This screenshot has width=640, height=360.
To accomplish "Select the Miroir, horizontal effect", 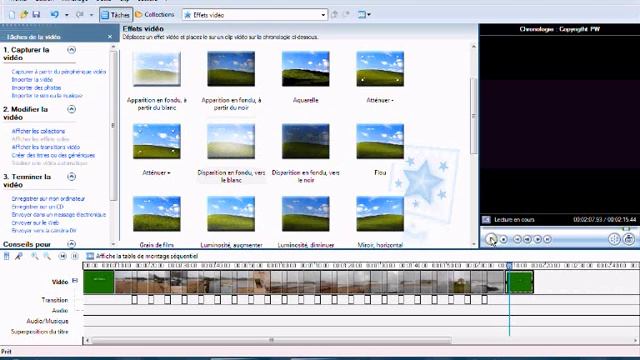I will [x=380, y=214].
